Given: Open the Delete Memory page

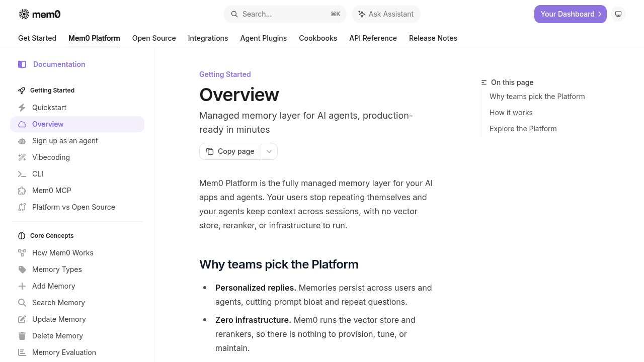Looking at the screenshot, I should [x=77, y=336].
